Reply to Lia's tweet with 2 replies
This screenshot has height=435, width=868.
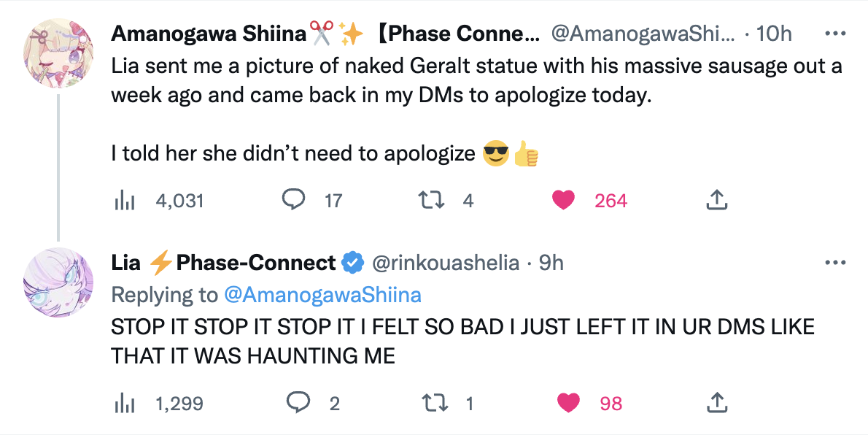coord(297,403)
